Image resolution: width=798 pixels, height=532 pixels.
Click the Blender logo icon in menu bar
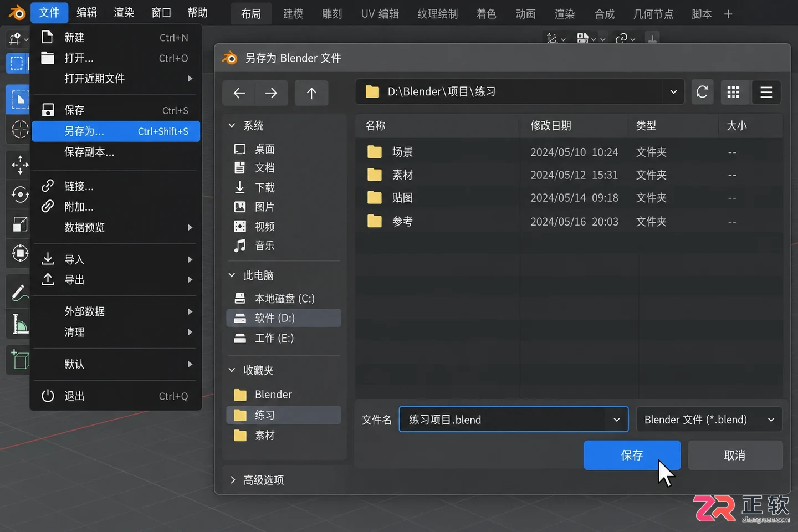pyautogui.click(x=17, y=12)
